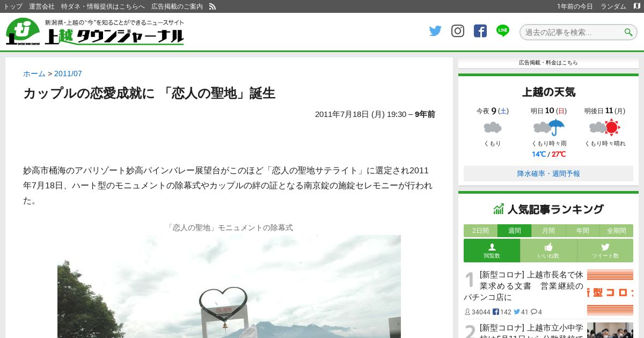Open the map icon in top bar
The height and width of the screenshot is (338, 644).
[637, 6]
